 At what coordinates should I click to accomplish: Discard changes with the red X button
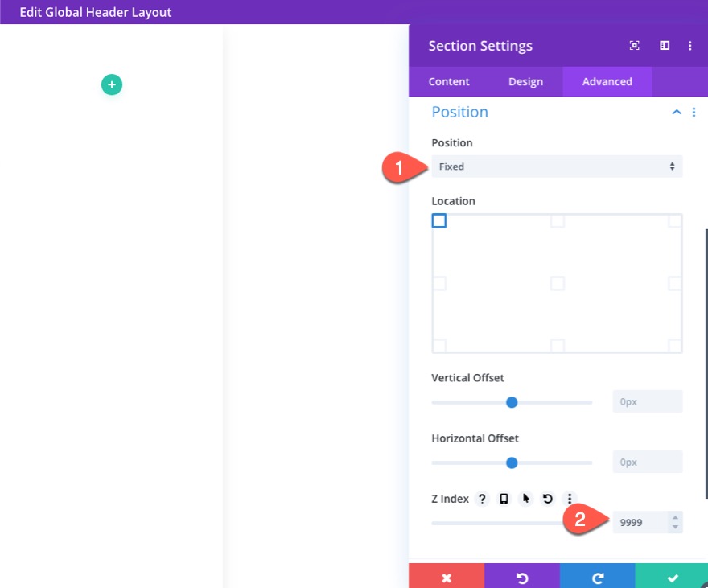tap(447, 577)
